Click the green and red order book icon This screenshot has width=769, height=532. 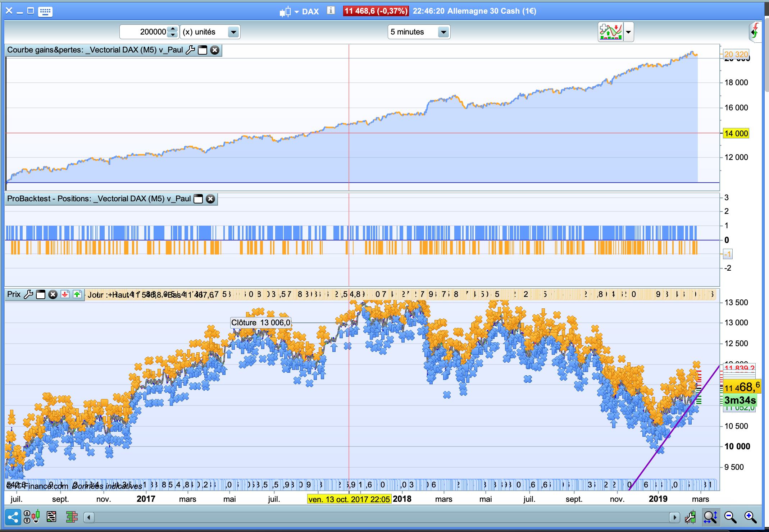pyautogui.click(x=72, y=517)
